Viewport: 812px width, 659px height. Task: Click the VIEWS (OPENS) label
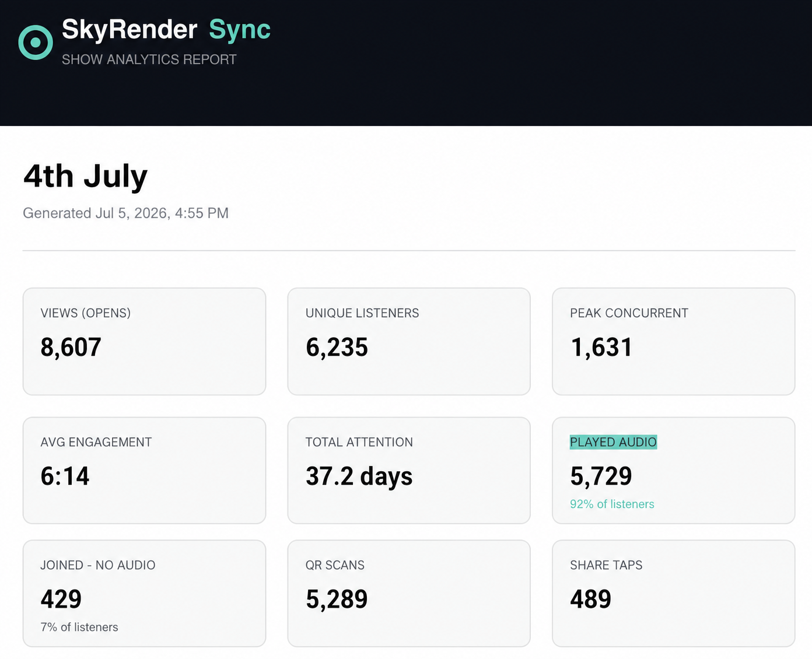point(86,313)
